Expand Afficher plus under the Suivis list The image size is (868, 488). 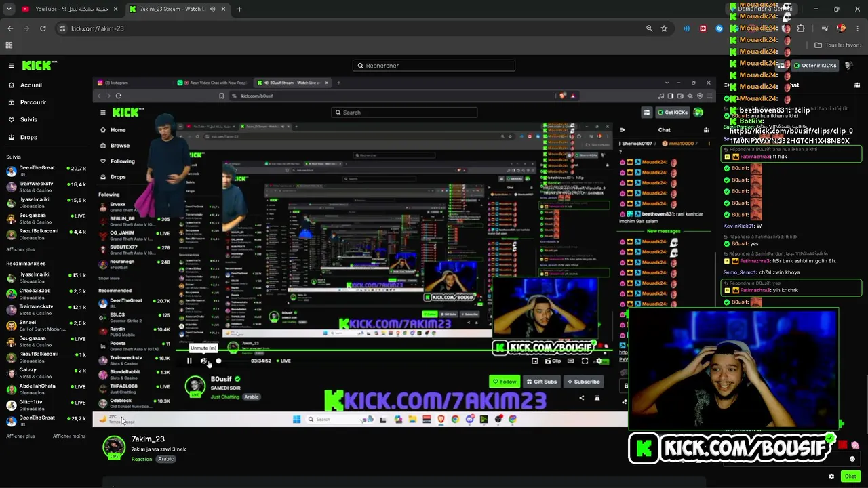tap(20, 250)
